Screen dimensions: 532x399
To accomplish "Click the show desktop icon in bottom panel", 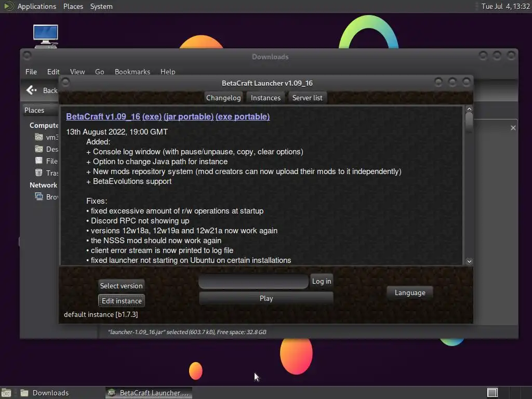I will pos(6,393).
